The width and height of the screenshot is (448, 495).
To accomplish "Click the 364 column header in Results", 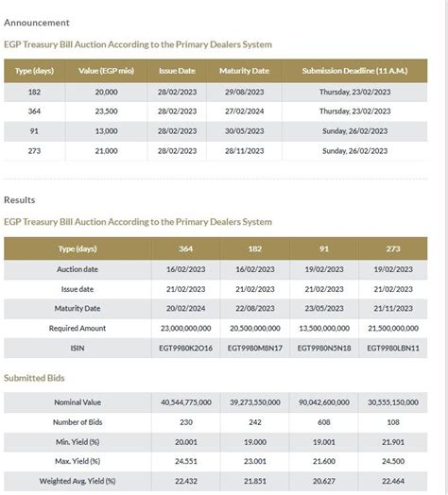I will (186, 248).
